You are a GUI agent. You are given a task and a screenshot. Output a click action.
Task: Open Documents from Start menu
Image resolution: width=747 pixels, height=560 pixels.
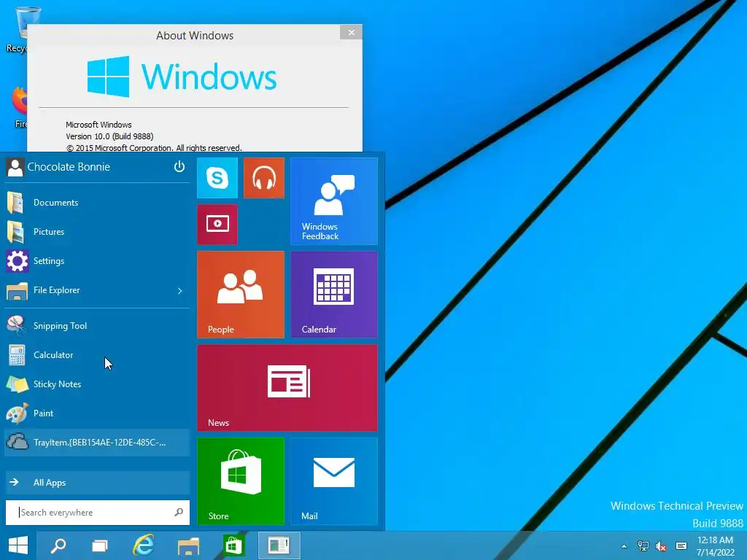97,203
